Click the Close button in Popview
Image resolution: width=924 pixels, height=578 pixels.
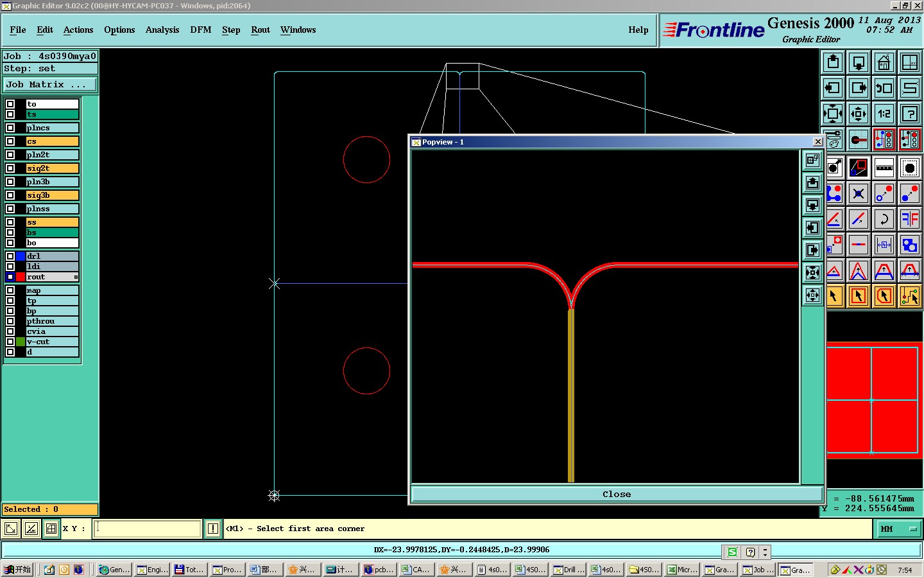coord(617,494)
